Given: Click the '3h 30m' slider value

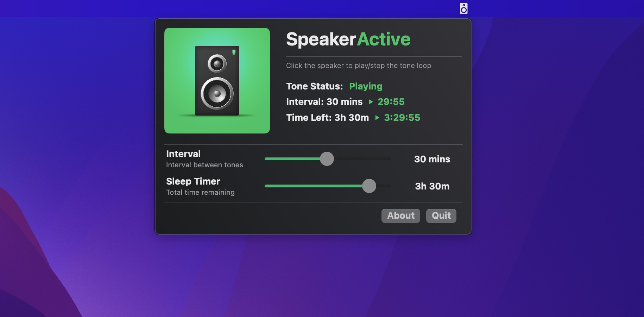Looking at the screenshot, I should pyautogui.click(x=432, y=186).
